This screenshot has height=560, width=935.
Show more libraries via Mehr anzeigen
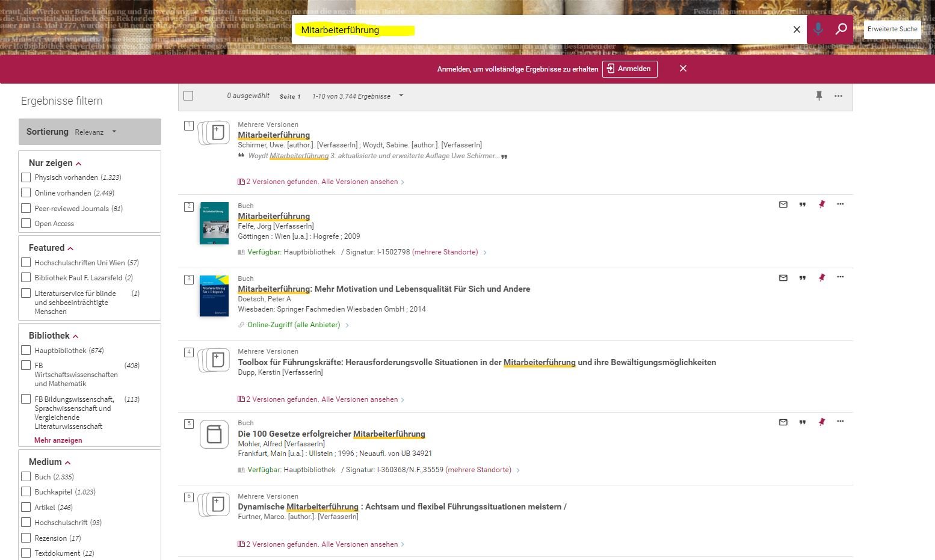pos(58,440)
